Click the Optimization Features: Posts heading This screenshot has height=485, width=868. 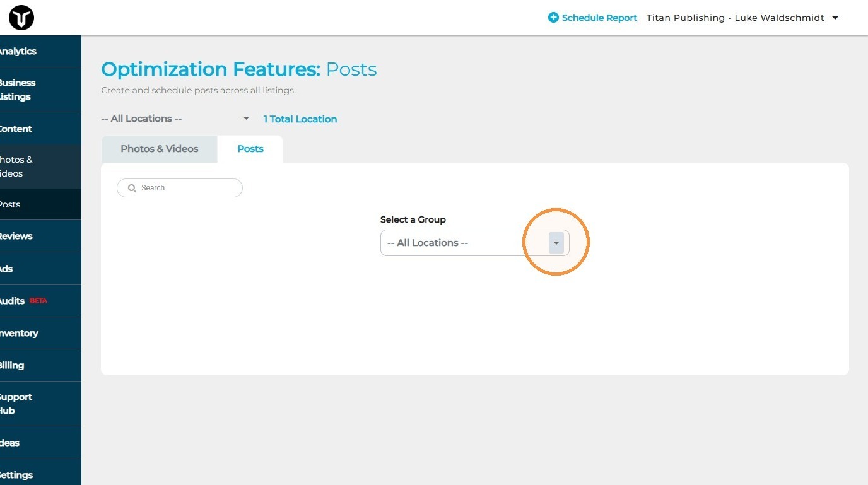[239, 69]
